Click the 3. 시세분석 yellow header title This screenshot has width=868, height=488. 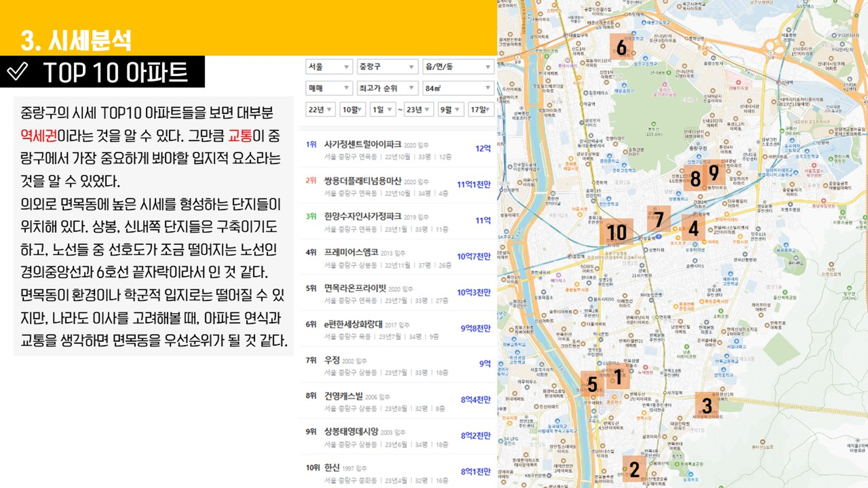click(x=76, y=40)
